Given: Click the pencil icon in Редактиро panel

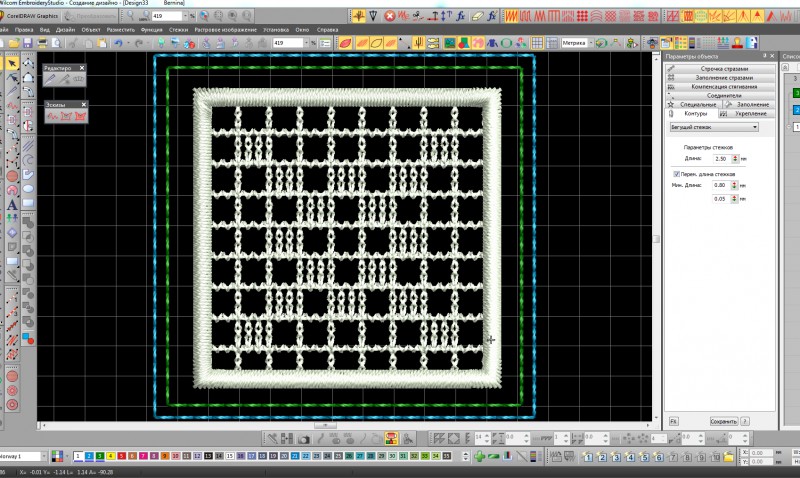Looking at the screenshot, I should pyautogui.click(x=50, y=79).
